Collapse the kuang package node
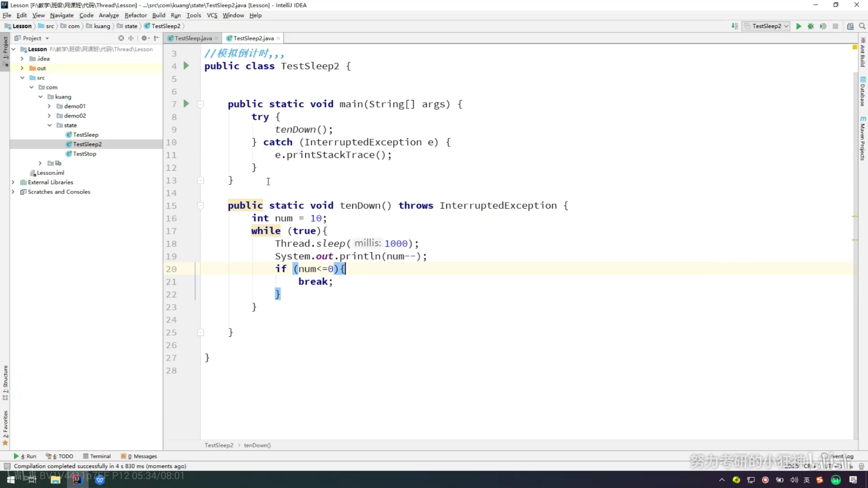This screenshot has width=868, height=488. point(40,97)
